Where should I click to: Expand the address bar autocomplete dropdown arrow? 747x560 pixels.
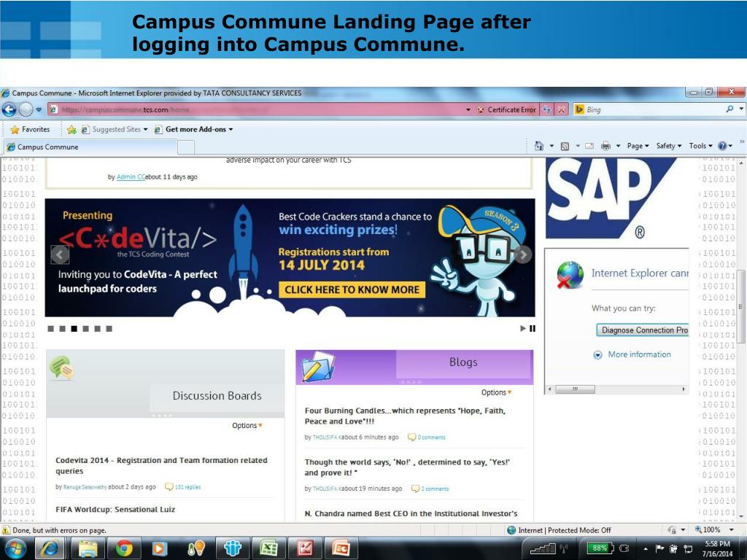(468, 109)
